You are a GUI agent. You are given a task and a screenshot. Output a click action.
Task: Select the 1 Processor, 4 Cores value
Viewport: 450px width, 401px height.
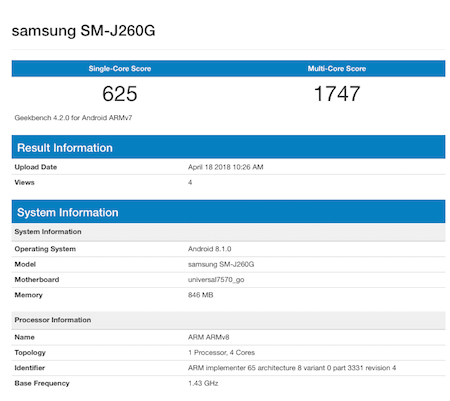(221, 352)
